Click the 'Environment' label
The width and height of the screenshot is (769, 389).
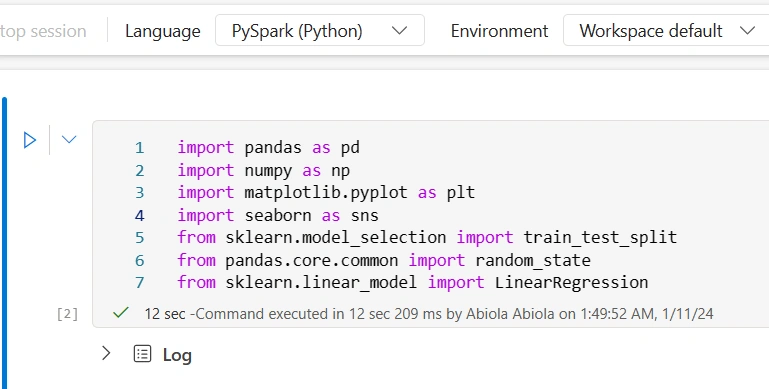499,31
